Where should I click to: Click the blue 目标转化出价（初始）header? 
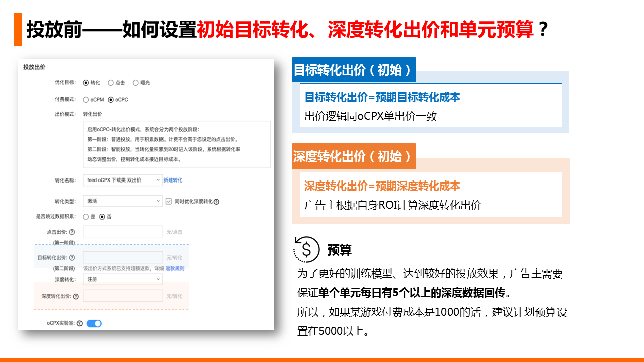point(354,70)
